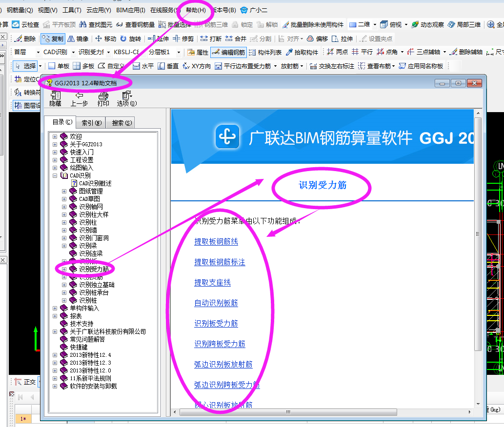Click the 云检查 cloud check icon

[16, 24]
